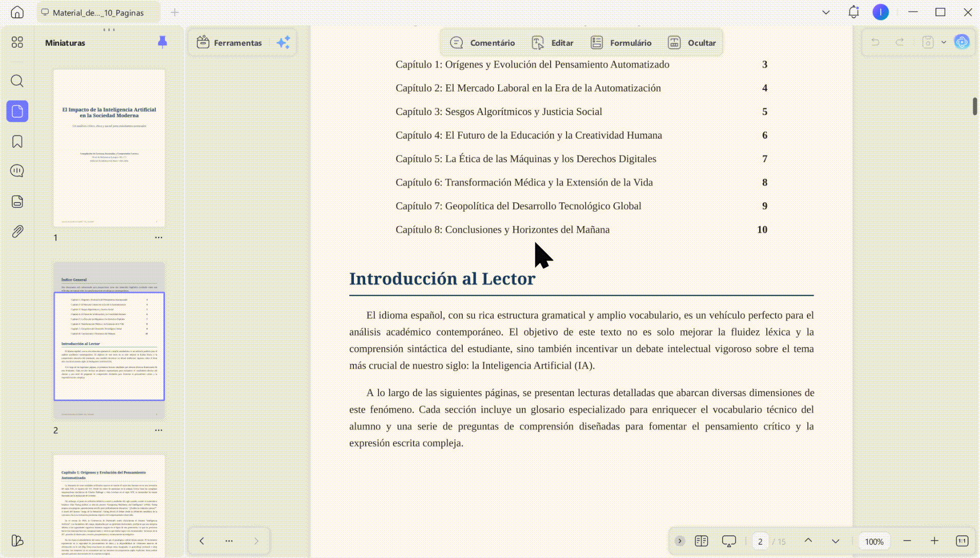Add a new tab with plus
Image resolution: width=980 pixels, height=558 pixels.
click(x=175, y=12)
